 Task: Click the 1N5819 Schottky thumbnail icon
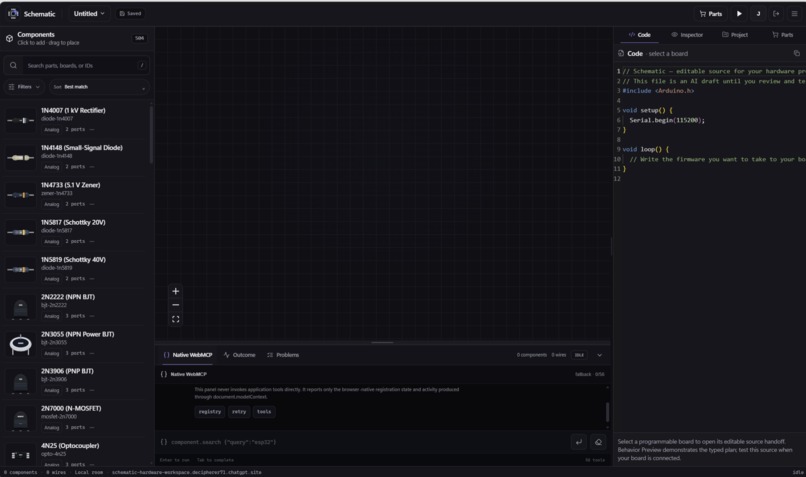[21, 269]
